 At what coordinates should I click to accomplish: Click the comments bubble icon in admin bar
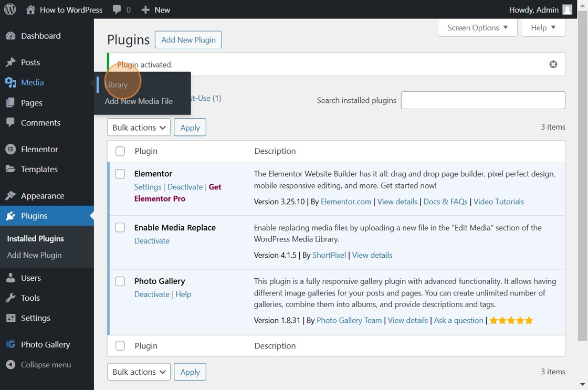tap(117, 10)
